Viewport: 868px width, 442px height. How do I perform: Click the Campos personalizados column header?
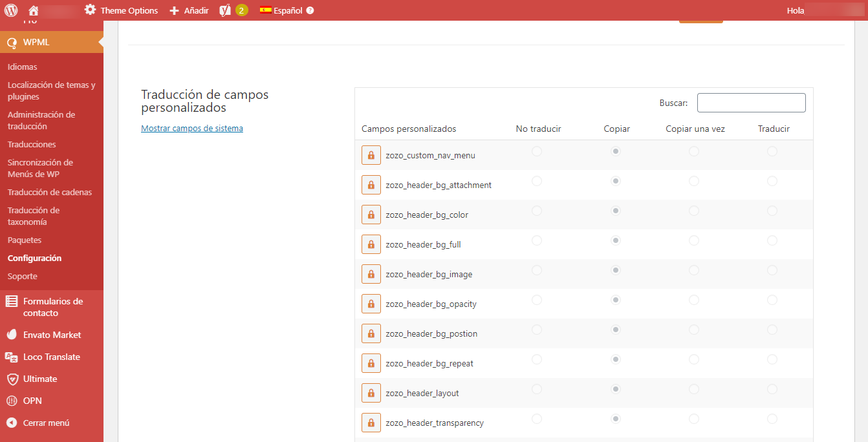click(x=409, y=129)
